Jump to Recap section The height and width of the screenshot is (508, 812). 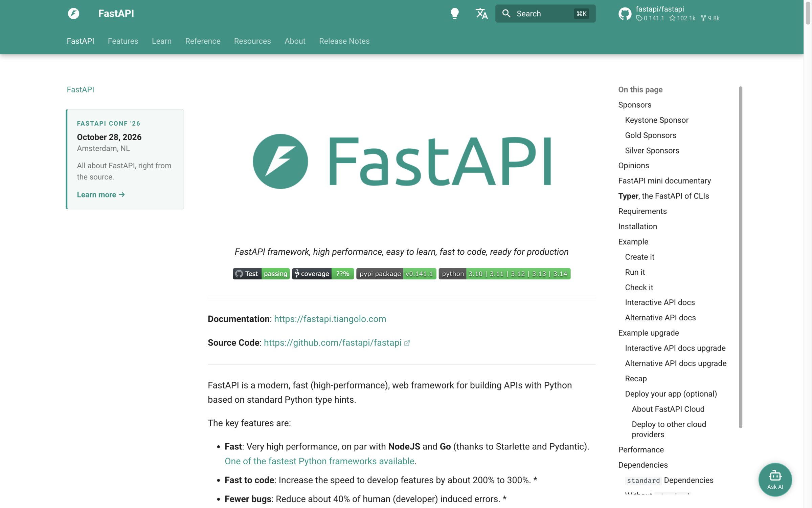point(636,379)
